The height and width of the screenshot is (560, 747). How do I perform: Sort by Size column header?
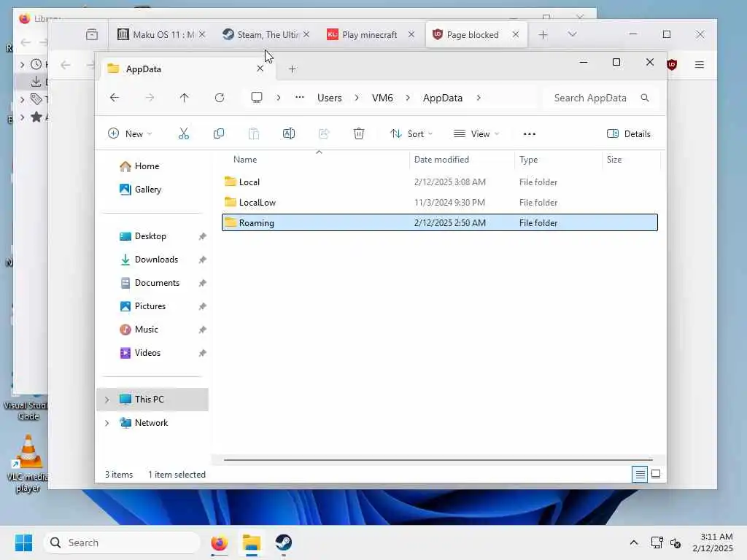point(632,160)
